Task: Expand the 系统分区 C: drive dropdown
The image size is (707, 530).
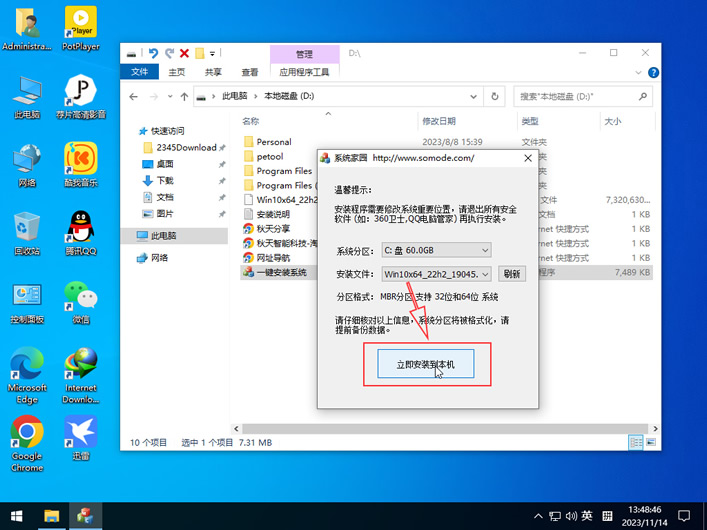Action: 436,250
